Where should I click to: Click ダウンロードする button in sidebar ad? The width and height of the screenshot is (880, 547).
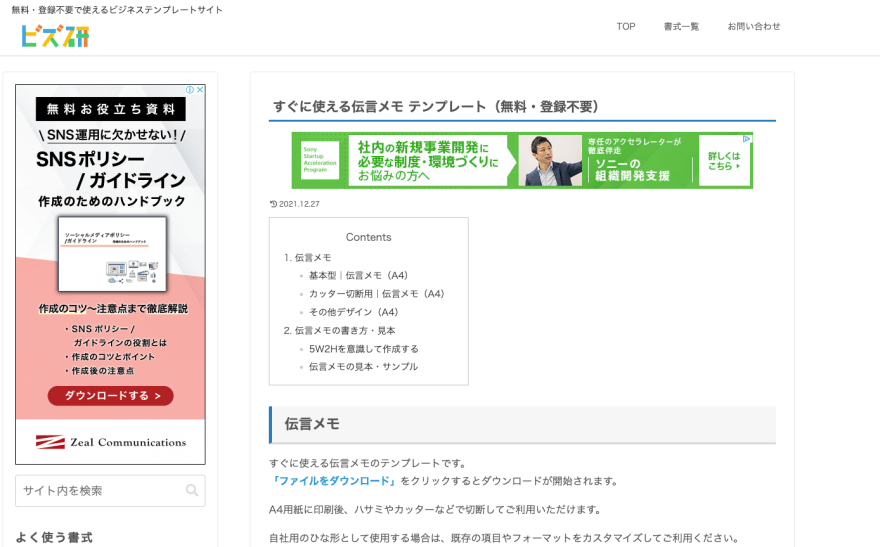click(x=111, y=396)
